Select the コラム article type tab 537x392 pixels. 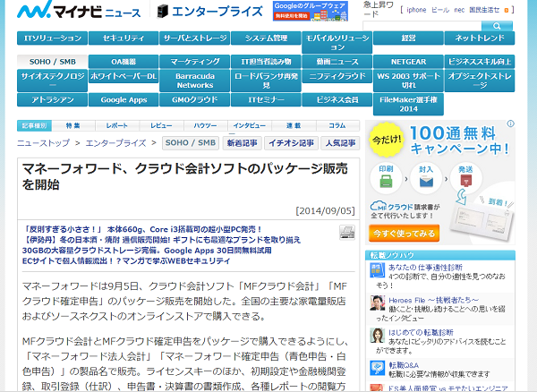point(337,125)
